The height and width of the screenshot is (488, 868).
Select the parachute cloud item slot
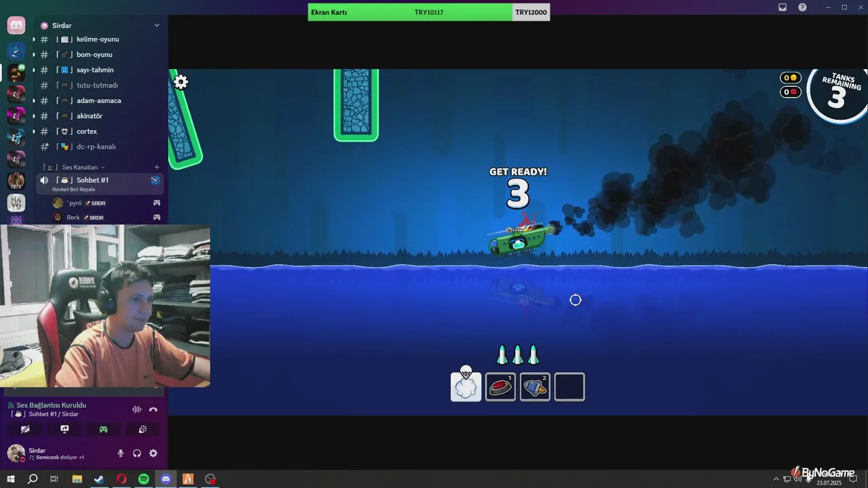(x=466, y=387)
